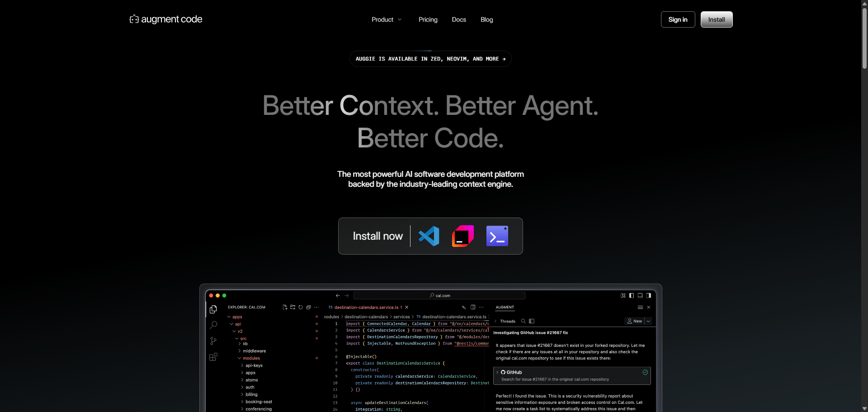868x412 pixels.
Task: Open the search icon in editor sidebar
Action: tap(213, 325)
